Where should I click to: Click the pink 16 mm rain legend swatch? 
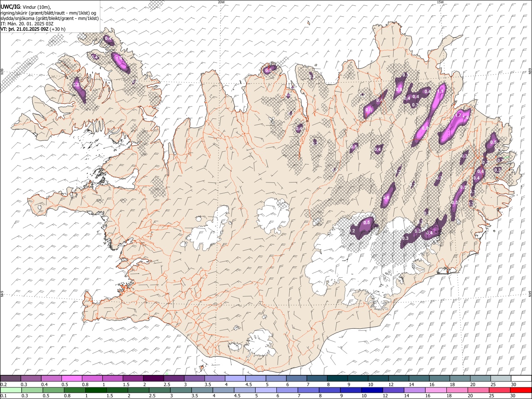[x=436, y=390]
